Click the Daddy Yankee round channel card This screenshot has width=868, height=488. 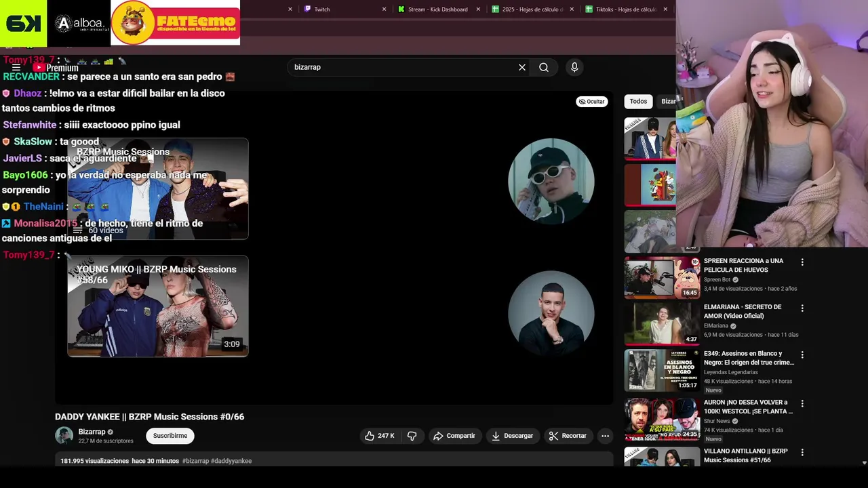click(x=551, y=313)
